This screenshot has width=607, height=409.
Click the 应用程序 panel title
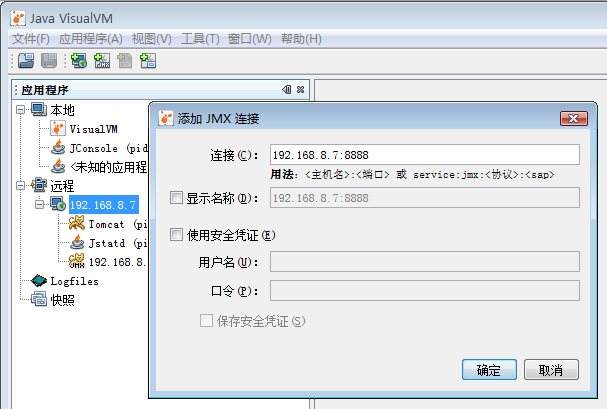click(45, 90)
